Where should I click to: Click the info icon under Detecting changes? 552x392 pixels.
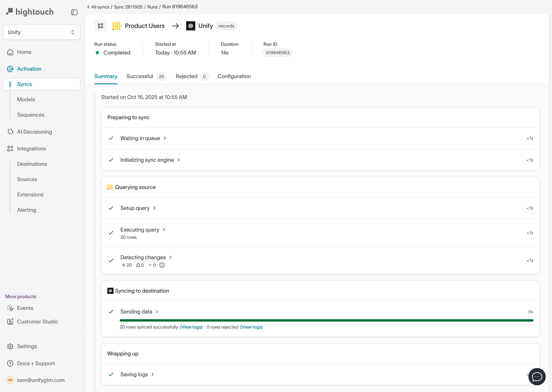tap(162, 265)
